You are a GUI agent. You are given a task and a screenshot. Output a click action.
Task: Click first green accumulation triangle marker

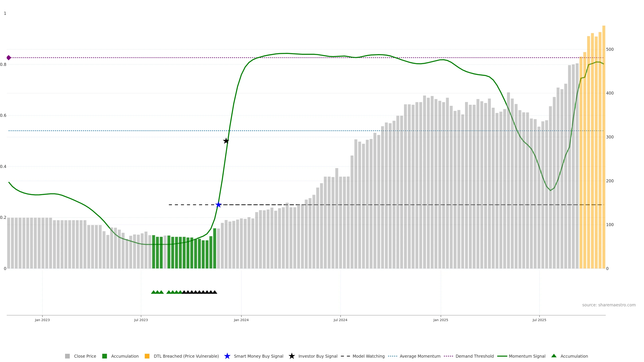click(153, 292)
